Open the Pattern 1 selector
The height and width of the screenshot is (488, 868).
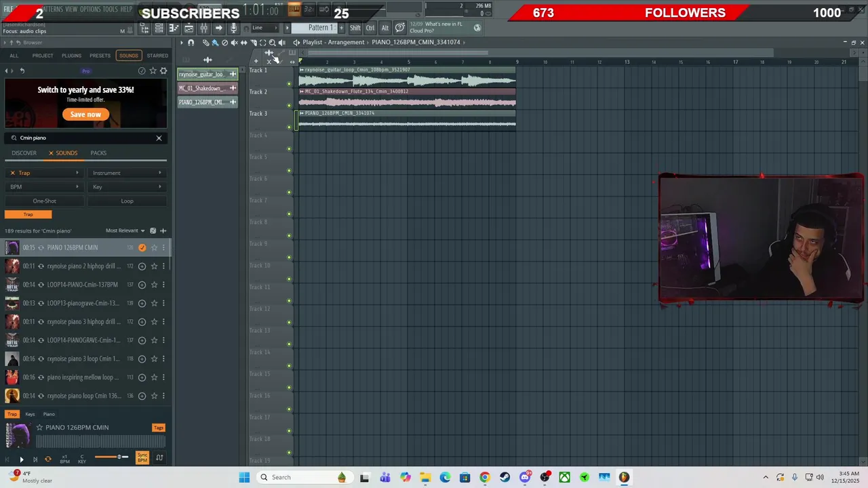(x=320, y=28)
